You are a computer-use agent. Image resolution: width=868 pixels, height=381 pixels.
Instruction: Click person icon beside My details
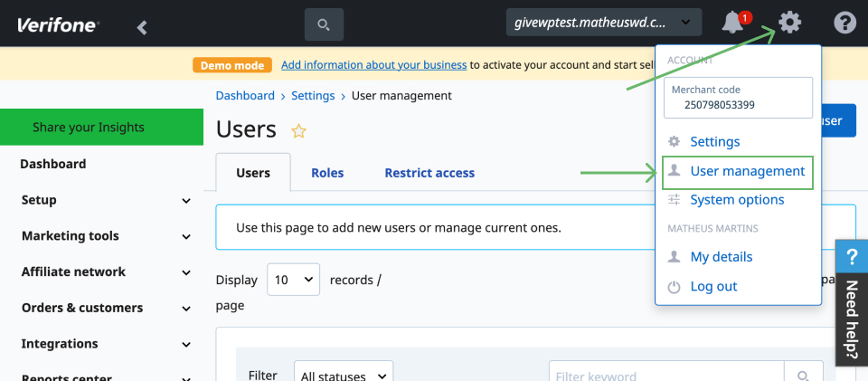click(674, 256)
